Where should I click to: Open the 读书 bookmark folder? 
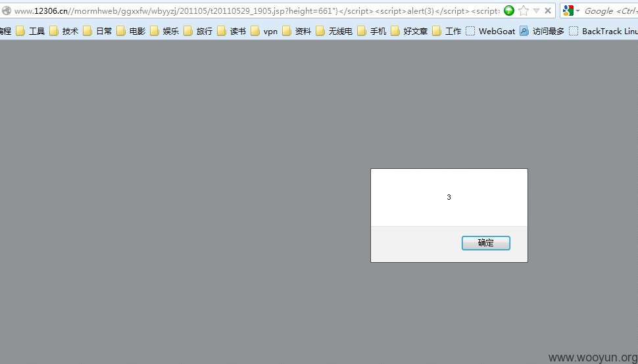click(x=232, y=31)
